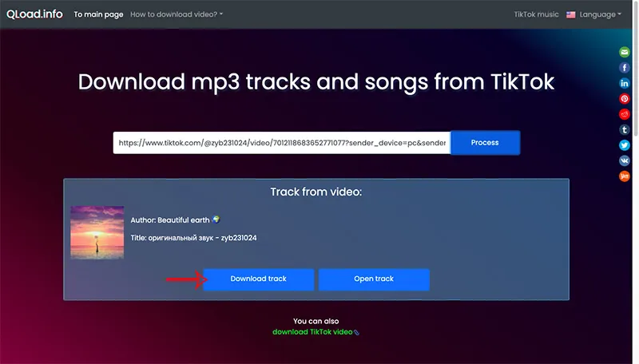Click the TikTok URL input field

tap(282, 143)
